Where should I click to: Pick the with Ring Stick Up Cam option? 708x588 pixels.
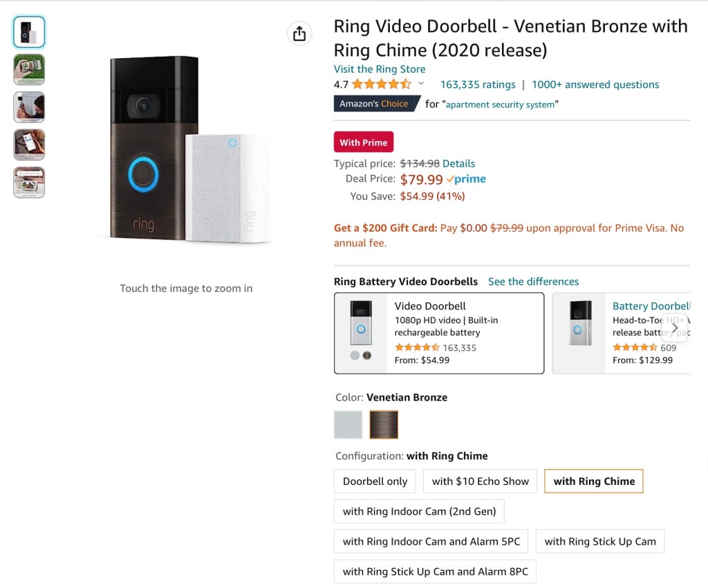click(x=600, y=542)
